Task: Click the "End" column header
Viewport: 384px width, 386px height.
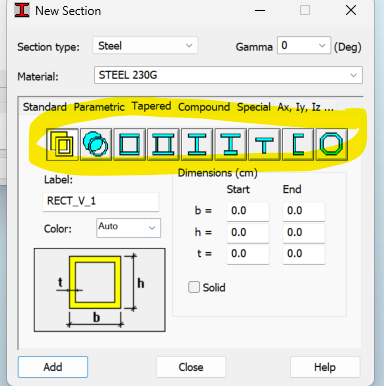Action: point(292,189)
